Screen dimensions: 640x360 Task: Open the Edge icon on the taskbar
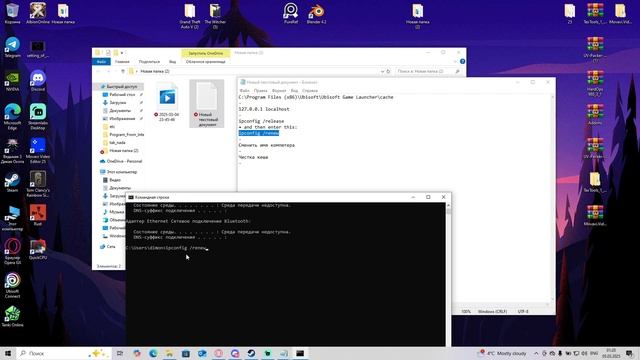[153, 353]
